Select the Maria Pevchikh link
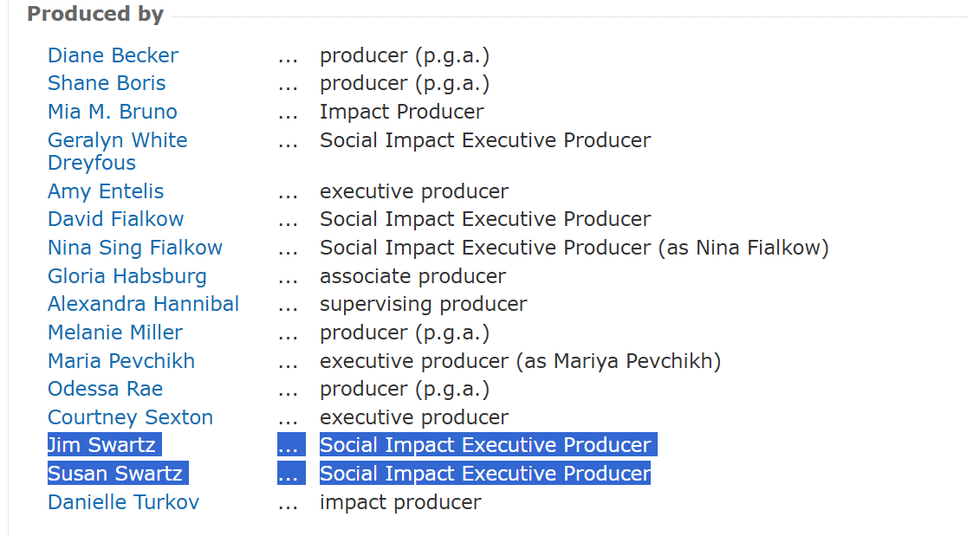The image size is (980, 536). [121, 361]
